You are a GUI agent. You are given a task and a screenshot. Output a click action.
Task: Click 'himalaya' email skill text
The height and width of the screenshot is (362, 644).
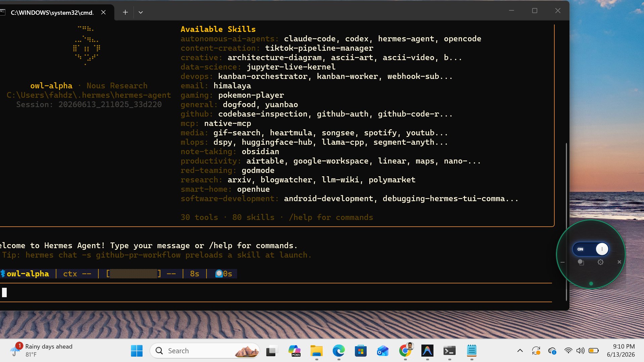click(232, 86)
